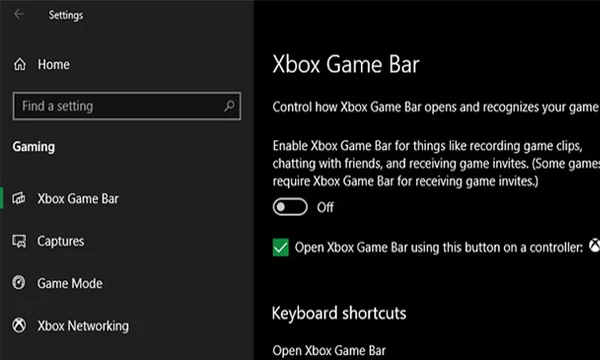Viewport: 600px width, 360px height.
Task: Click the Xbox Networking sidebar icon
Action: point(19,326)
